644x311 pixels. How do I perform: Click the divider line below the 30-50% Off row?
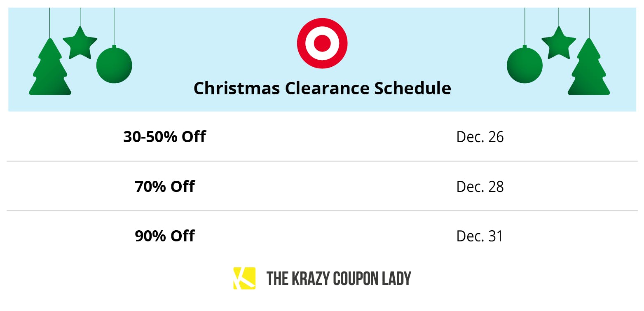click(x=322, y=161)
